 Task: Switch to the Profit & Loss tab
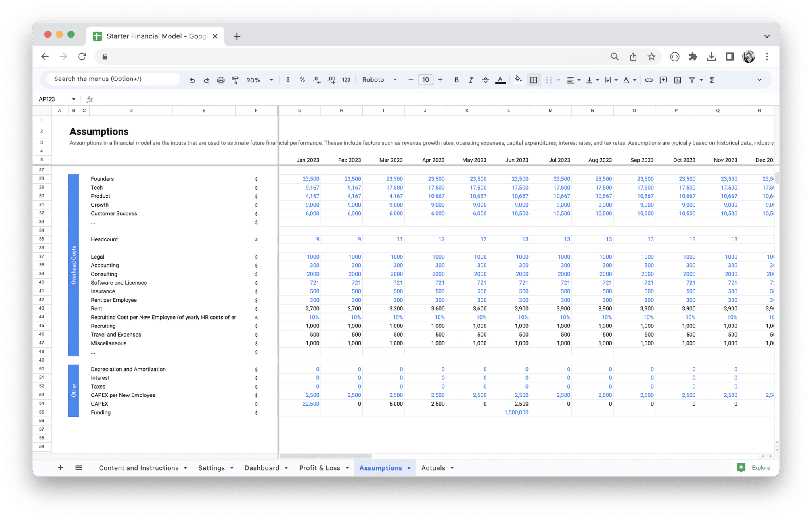(x=320, y=468)
